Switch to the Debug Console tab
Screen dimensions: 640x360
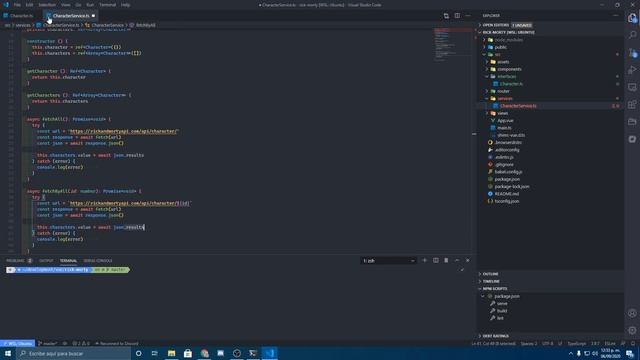click(x=98, y=261)
